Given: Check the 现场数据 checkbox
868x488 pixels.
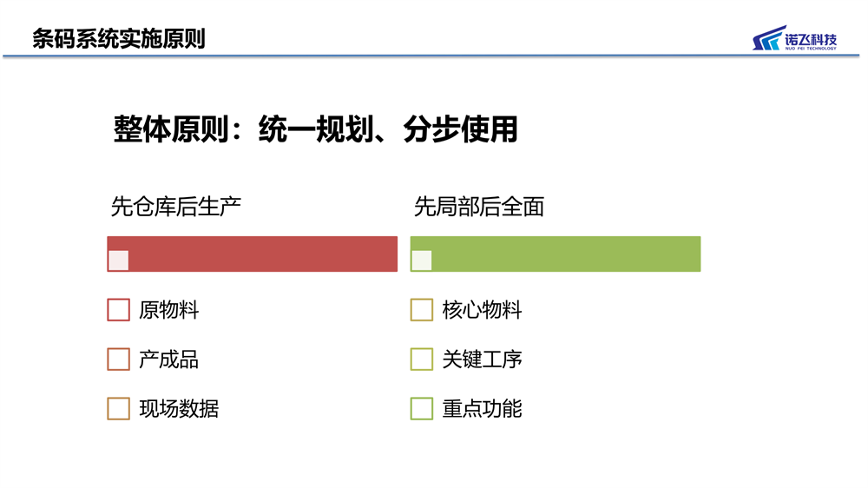Looking at the screenshot, I should 118,408.
